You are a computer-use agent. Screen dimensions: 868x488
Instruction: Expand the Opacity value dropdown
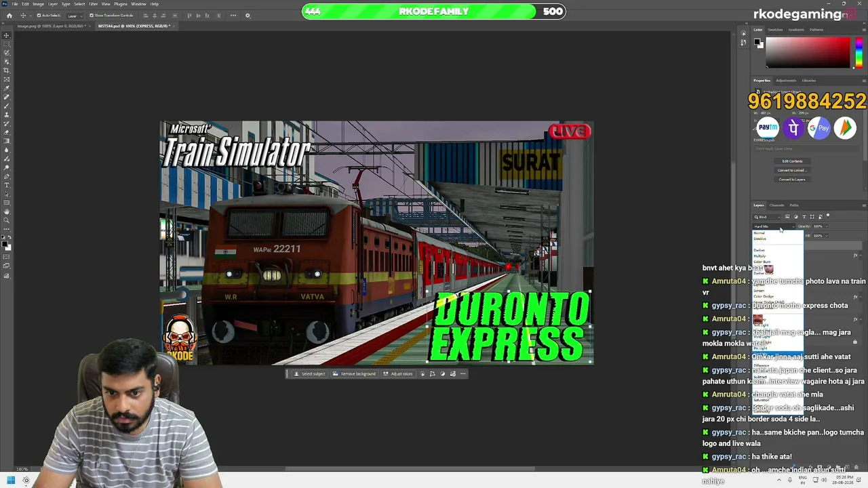coord(827,226)
